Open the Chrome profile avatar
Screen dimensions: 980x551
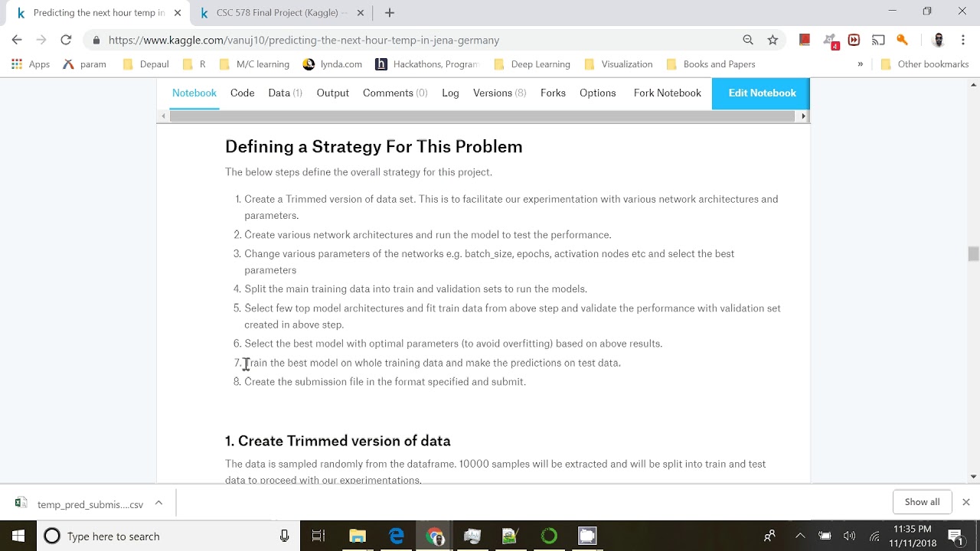pos(939,40)
